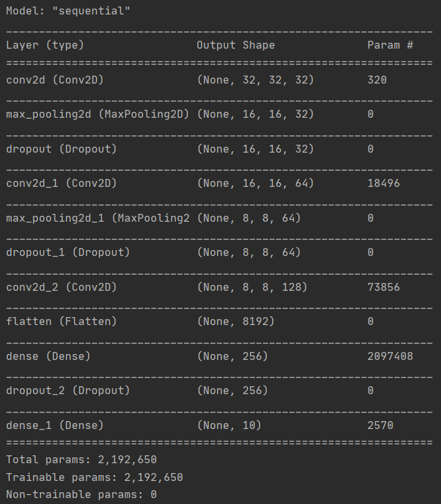Select conv2d_1 (Conv2D) layer text

61,184
